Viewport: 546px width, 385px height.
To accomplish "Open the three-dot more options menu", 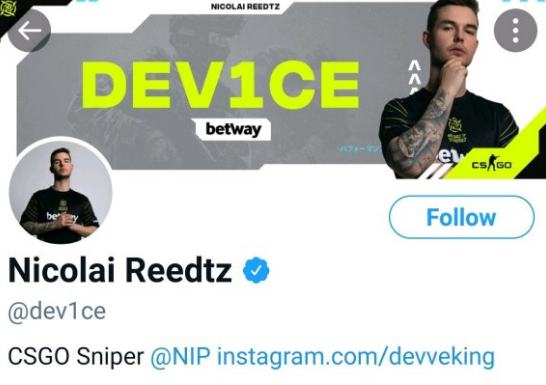I will coord(515,31).
